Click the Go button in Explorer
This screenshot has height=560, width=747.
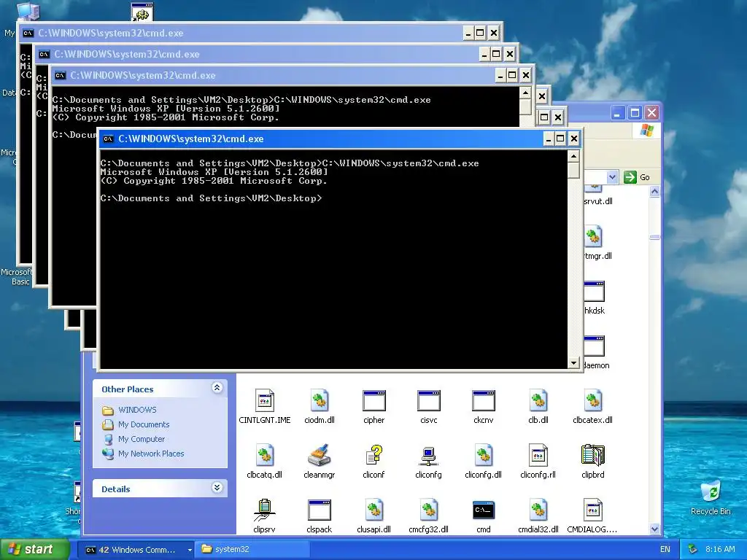[637, 177]
